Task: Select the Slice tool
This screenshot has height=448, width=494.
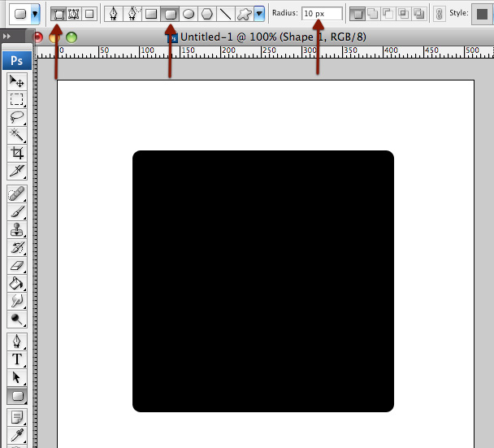Action: pyautogui.click(x=17, y=171)
